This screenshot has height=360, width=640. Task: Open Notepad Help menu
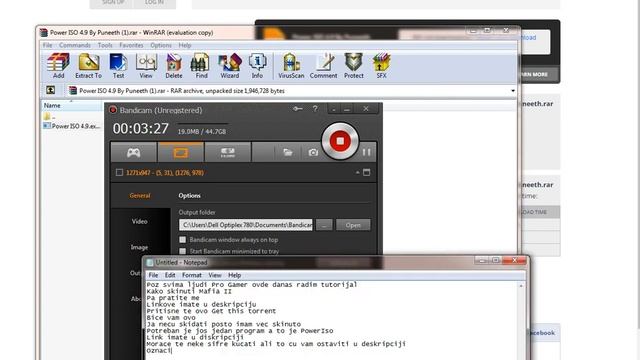click(234, 275)
